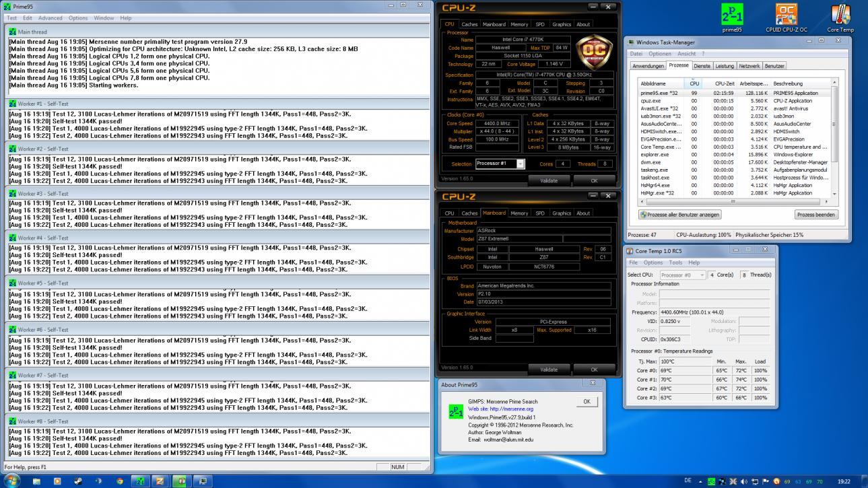
Task: Switch to Anwendungen tab in Task Manager
Action: (648, 66)
